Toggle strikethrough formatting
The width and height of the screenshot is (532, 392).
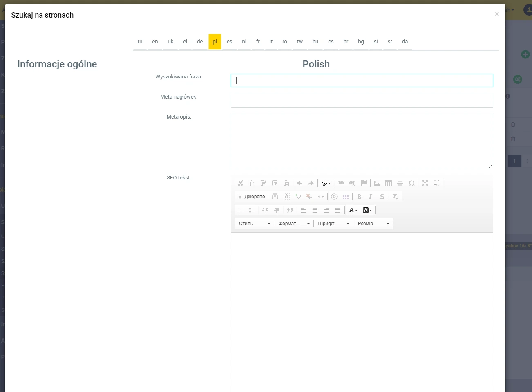point(382,197)
